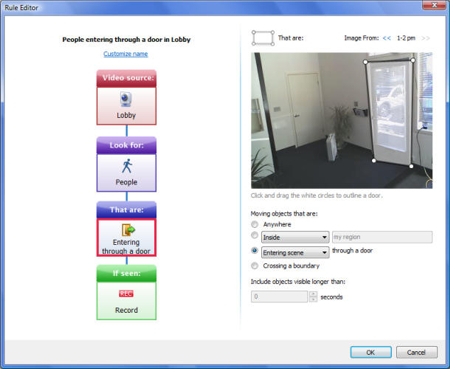Select the Inside region radio button
Viewport: 450px width, 369px height.
255,235
